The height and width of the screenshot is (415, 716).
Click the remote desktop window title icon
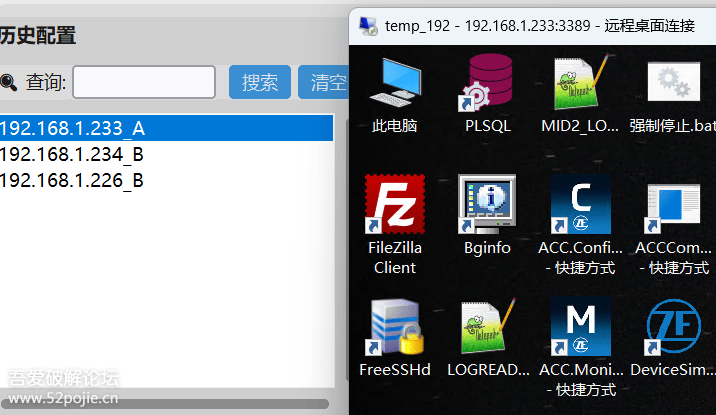coord(368,26)
